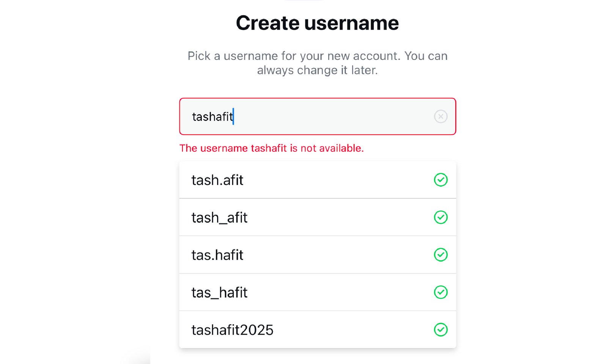607x364 pixels.
Task: Choose tashafit2025 as the username
Action: point(318,330)
